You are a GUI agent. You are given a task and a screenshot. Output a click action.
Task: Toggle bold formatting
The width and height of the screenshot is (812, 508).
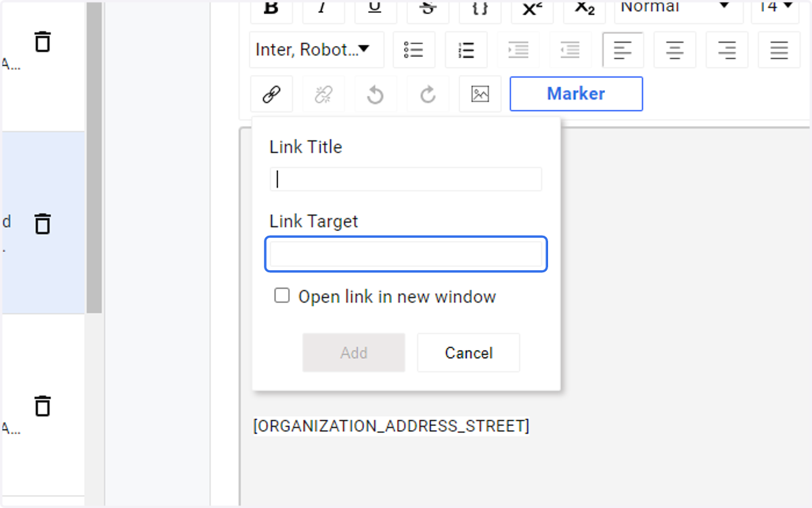pos(271,11)
